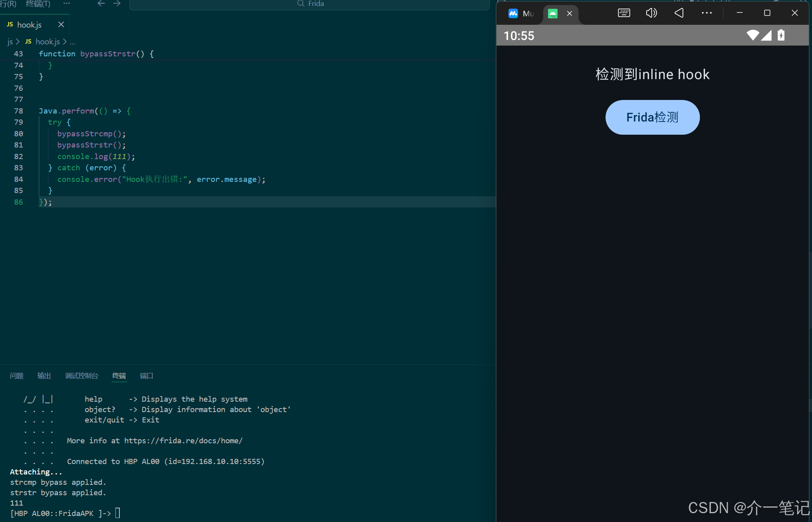Open the 终端(T) menu

38,4
